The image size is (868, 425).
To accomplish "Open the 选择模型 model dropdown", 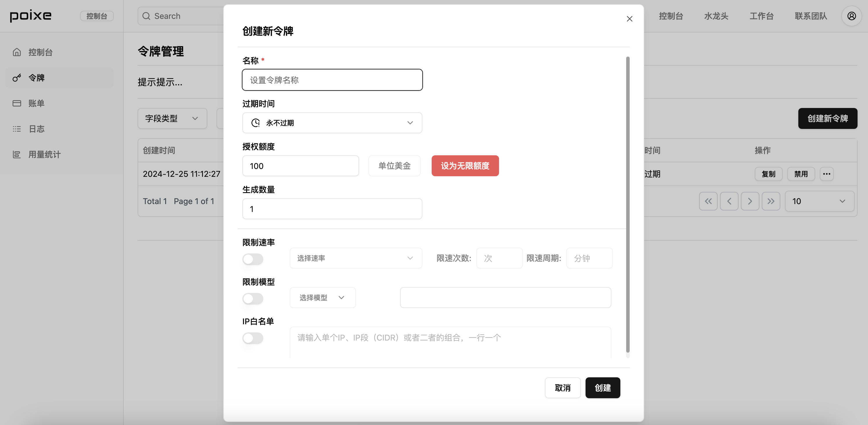I will point(322,298).
